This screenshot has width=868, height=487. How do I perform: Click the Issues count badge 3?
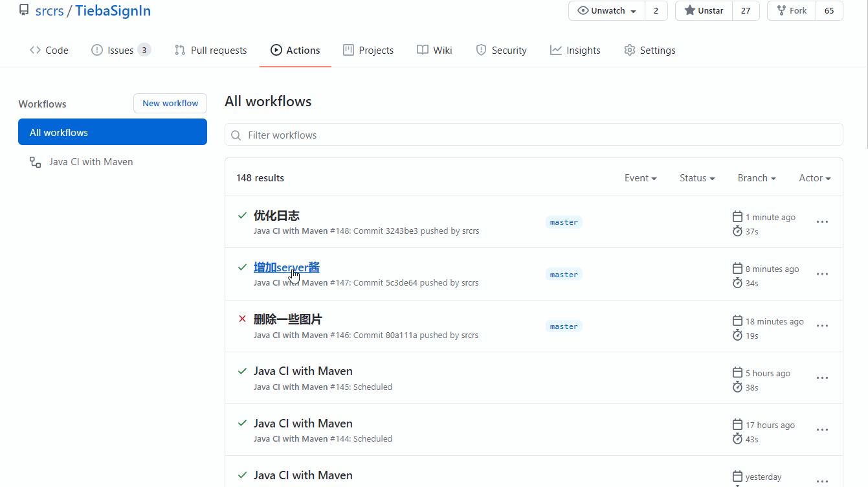coord(144,50)
